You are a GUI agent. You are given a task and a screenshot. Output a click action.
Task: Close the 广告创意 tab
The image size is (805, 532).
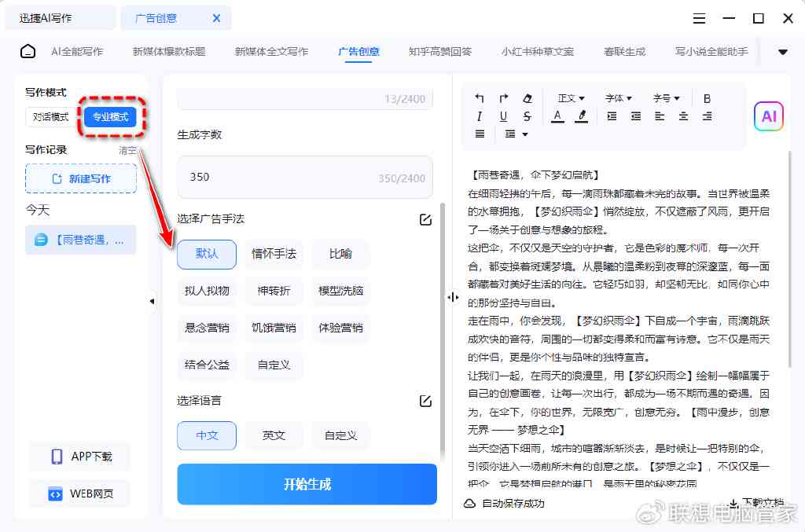point(217,18)
